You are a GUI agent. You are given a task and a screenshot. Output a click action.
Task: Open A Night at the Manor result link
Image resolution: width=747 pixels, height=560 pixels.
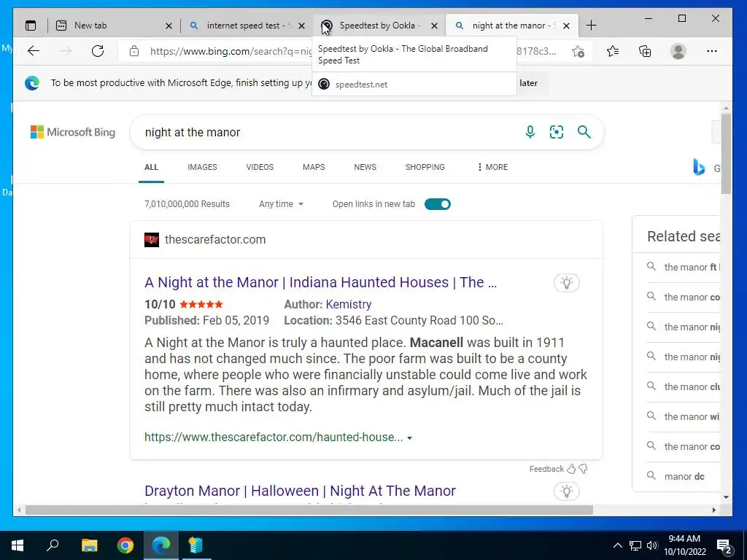tap(321, 282)
